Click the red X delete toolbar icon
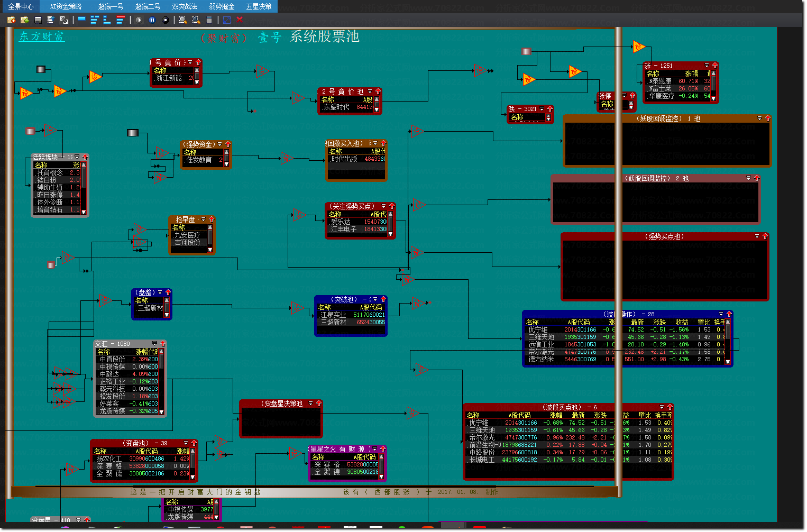This screenshot has height=532, width=807. (x=240, y=20)
